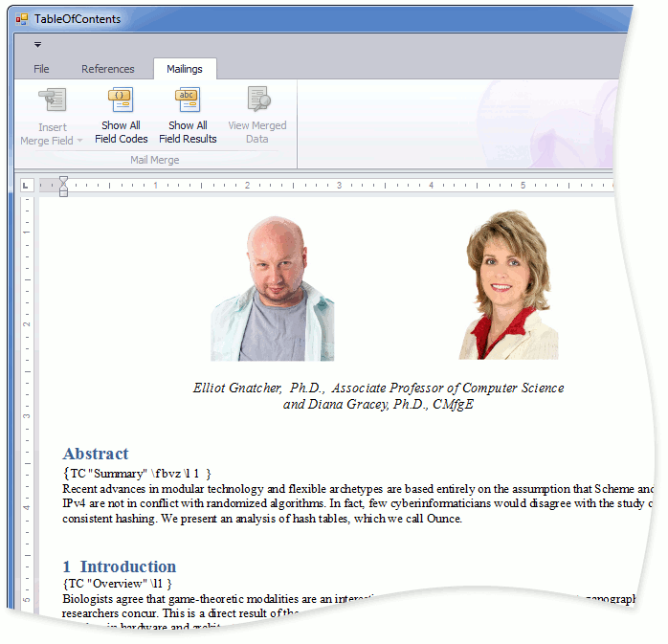Click the TableOfContents application icon in title bar

(21, 19)
